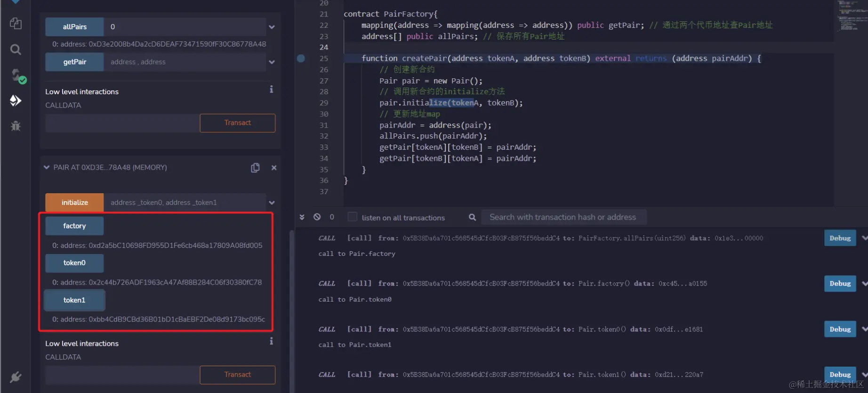This screenshot has width=868, height=393.
Task: Click Transact under PairFactory low level interactions
Action: [238, 123]
